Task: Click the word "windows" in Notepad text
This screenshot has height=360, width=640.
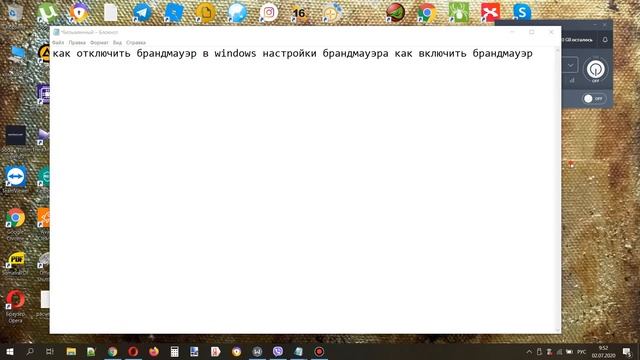Action: 236,53
